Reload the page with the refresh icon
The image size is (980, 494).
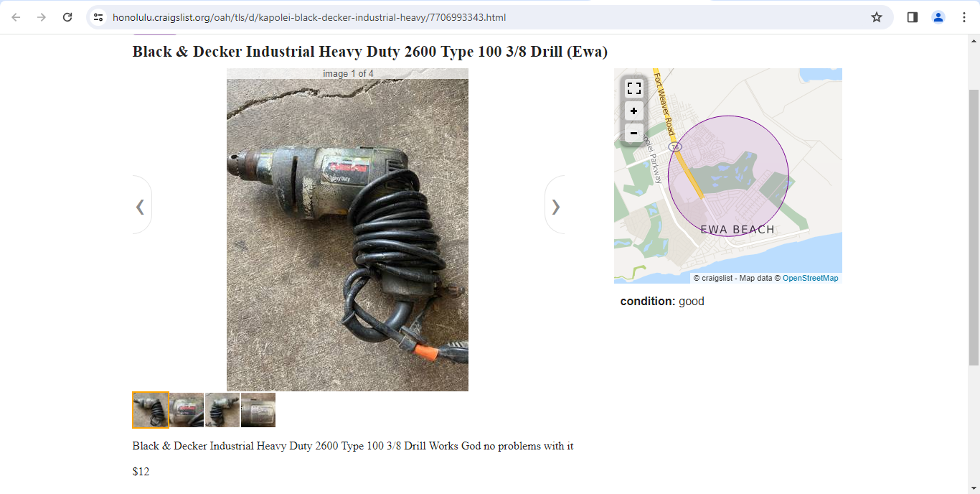pyautogui.click(x=67, y=17)
